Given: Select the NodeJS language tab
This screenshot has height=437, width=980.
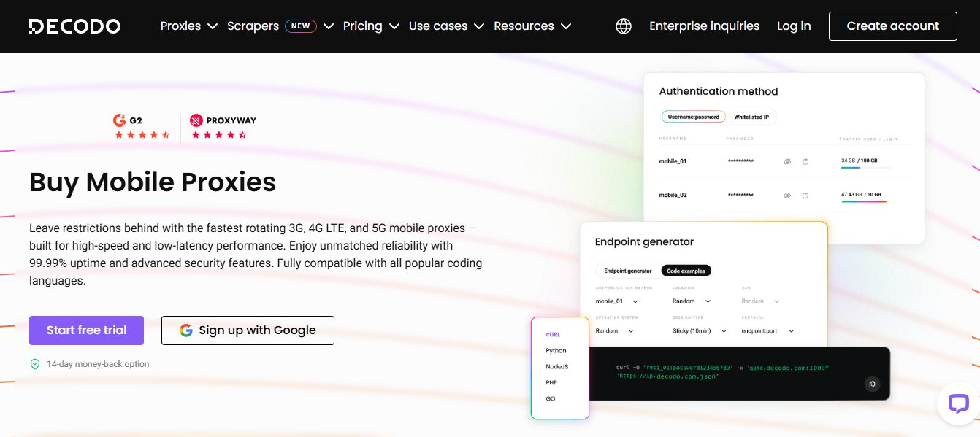Looking at the screenshot, I should click(556, 367).
